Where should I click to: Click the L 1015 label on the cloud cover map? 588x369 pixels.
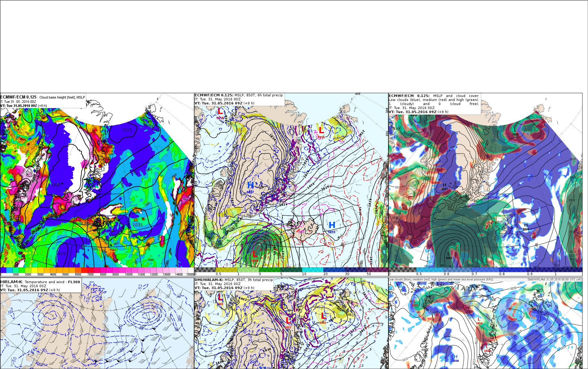515,132
